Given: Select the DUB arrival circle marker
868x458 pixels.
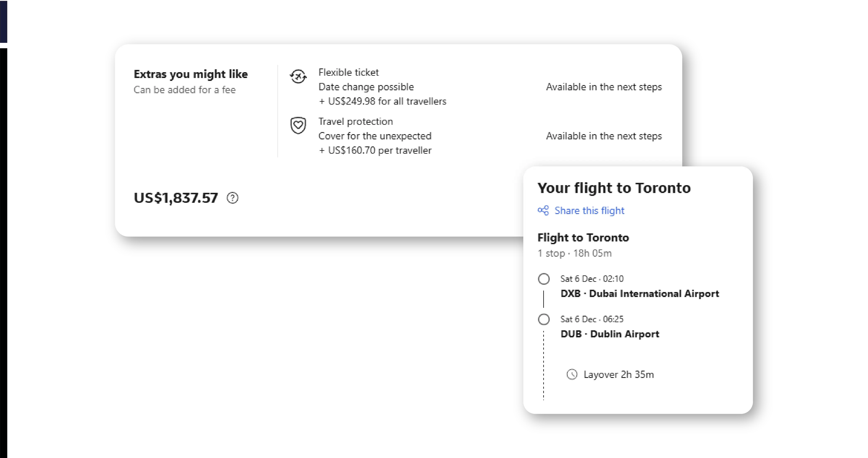Looking at the screenshot, I should coord(543,319).
